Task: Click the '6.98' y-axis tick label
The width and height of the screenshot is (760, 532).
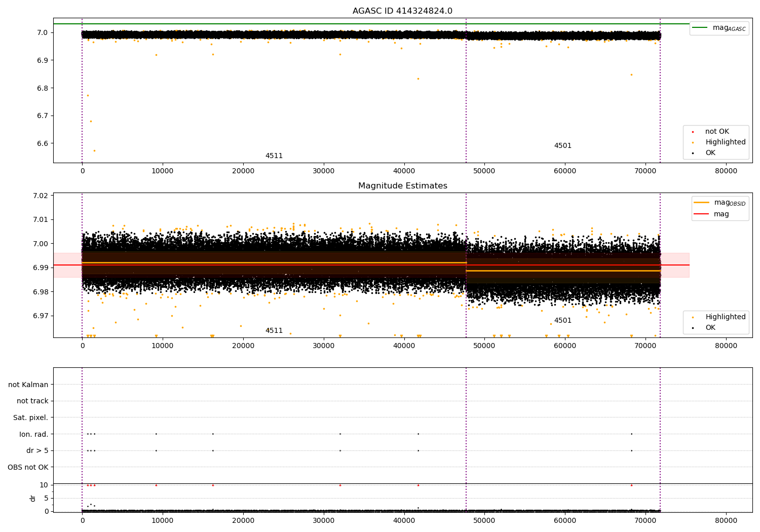Action: (41, 292)
